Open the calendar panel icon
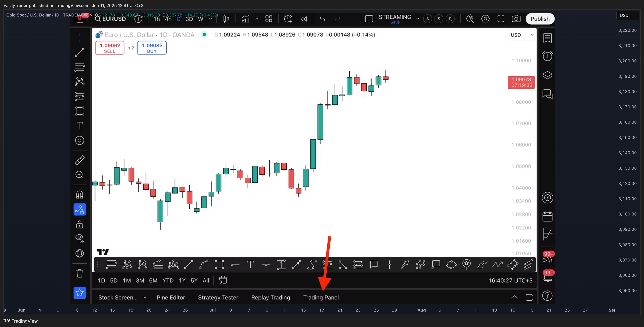The width and height of the screenshot is (644, 327). point(547,216)
